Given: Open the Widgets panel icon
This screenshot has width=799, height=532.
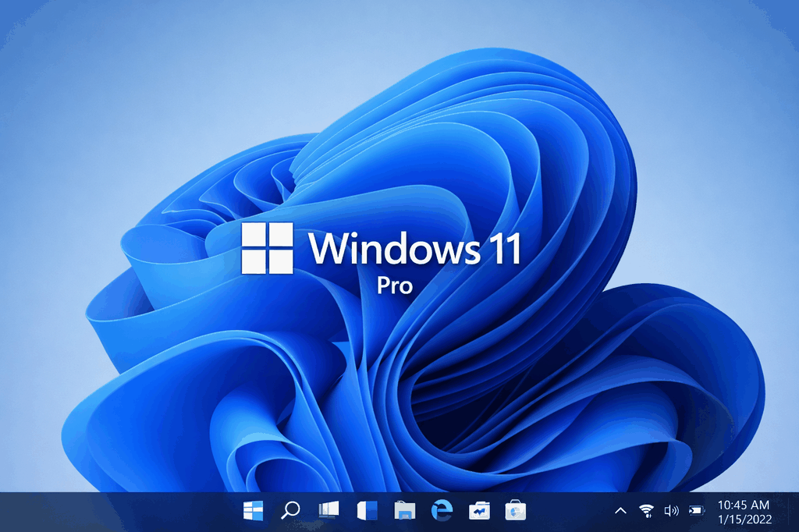Looking at the screenshot, I should pyautogui.click(x=367, y=511).
